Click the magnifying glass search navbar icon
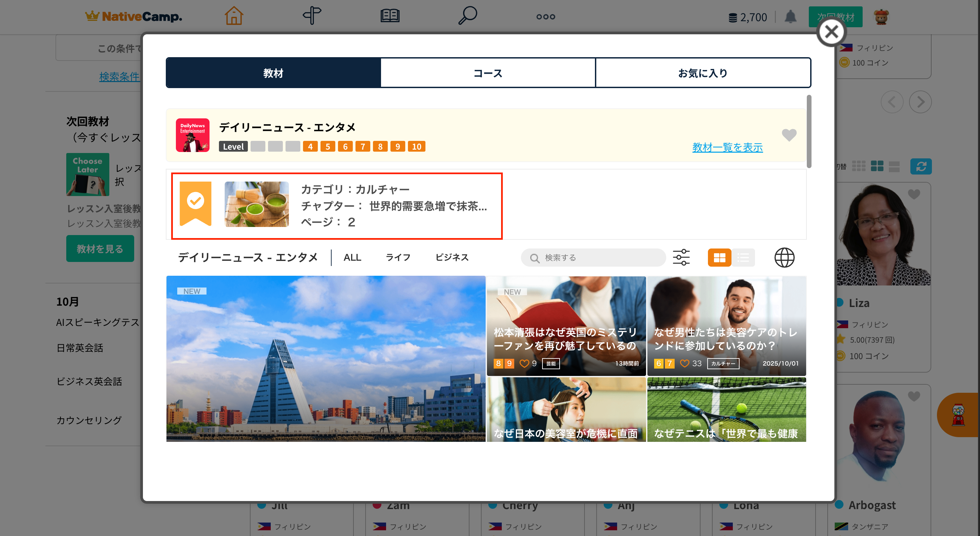Viewport: 980px width, 536px height. tap(467, 16)
